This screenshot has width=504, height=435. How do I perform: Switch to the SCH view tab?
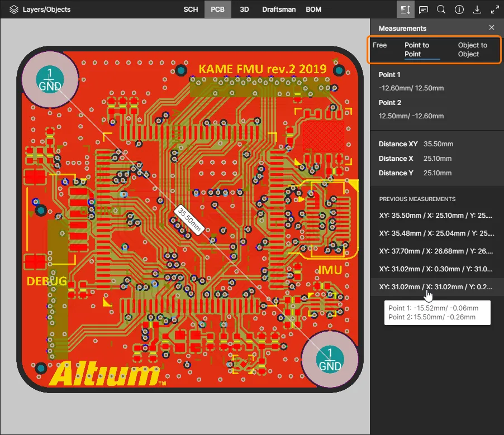click(191, 9)
